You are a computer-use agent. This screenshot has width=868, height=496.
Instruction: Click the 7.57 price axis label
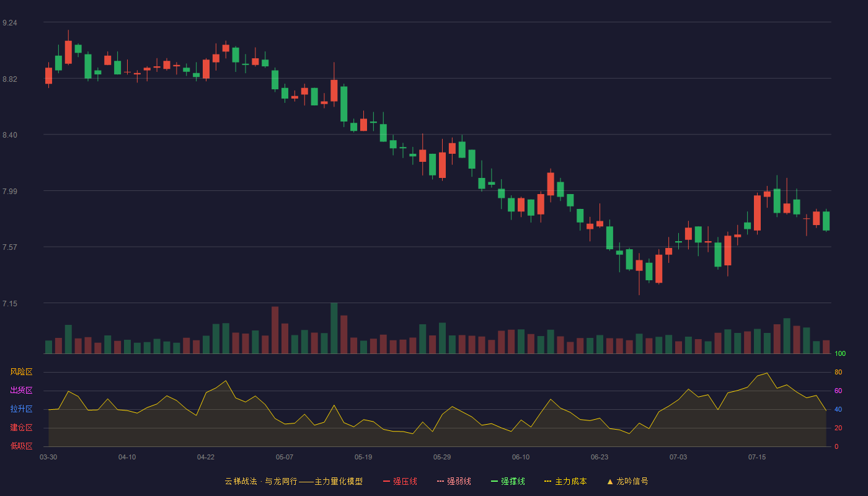(10, 247)
